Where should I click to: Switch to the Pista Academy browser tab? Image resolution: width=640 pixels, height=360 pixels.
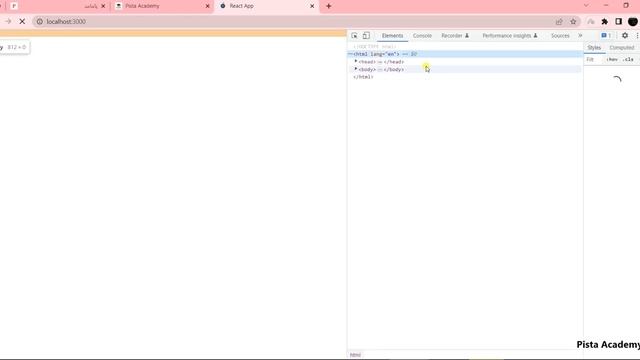161,6
